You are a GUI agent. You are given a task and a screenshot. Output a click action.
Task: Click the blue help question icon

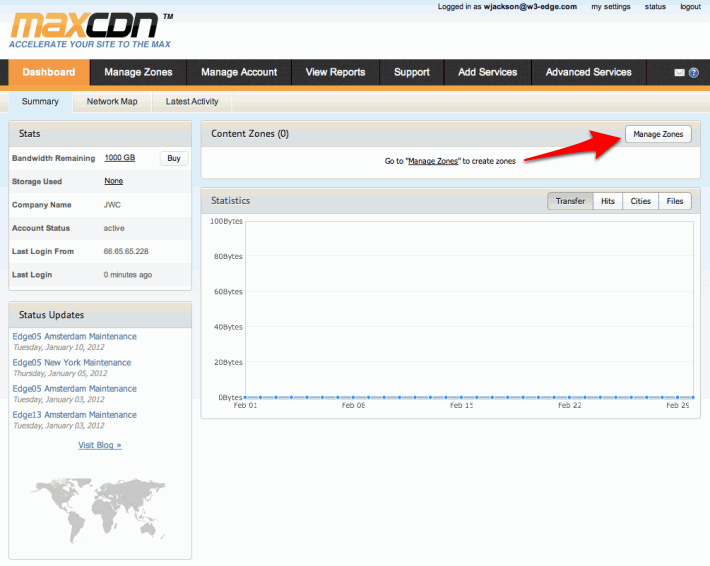[694, 72]
